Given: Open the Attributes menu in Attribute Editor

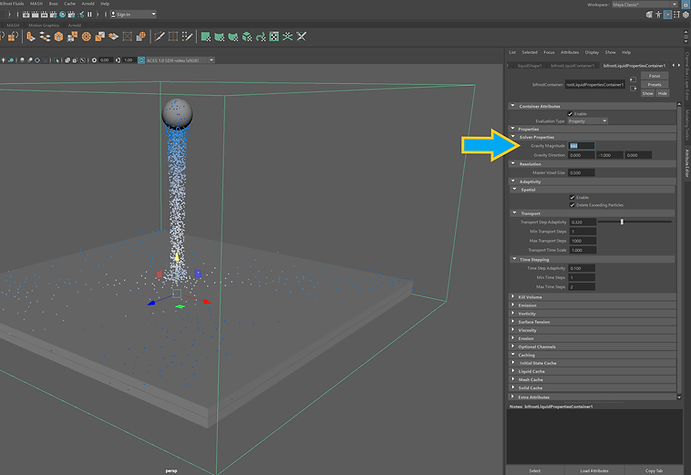Looking at the screenshot, I should (569, 52).
